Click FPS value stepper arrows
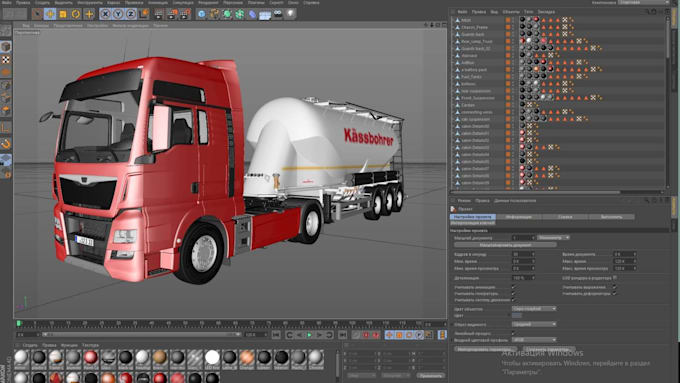Viewport: 680px width, 383px height. pos(533,255)
